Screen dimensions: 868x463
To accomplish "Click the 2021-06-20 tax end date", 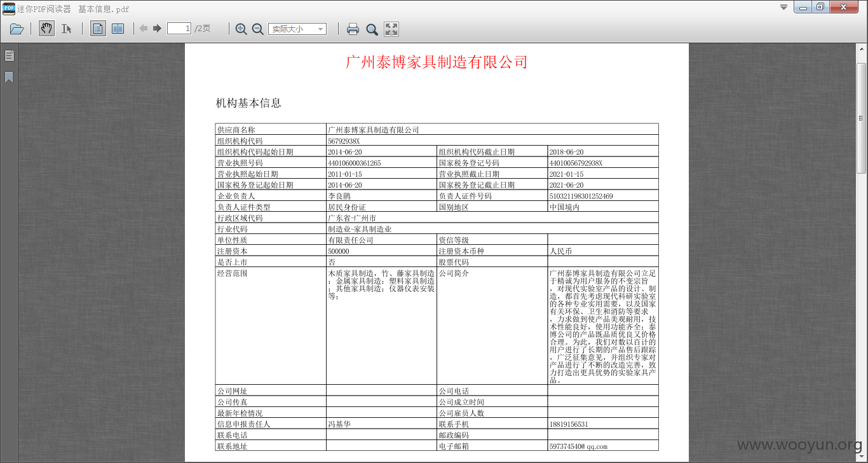I will 567,185.
